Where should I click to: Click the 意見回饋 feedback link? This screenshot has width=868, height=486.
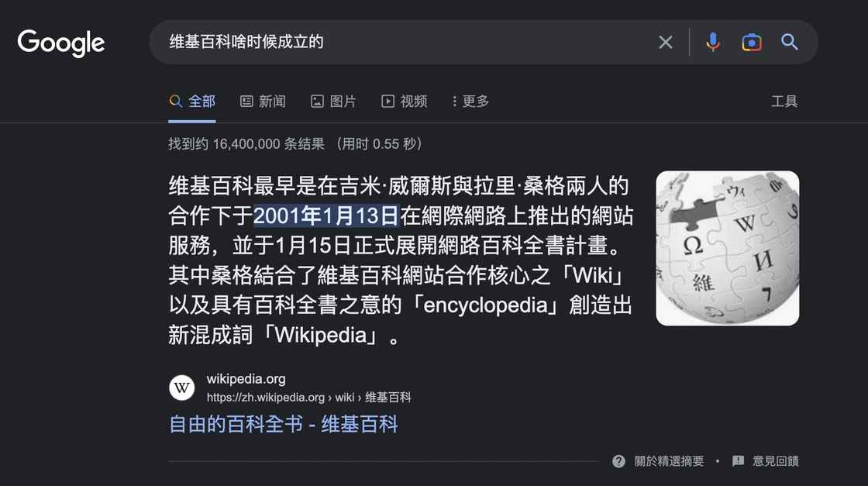tap(775, 460)
